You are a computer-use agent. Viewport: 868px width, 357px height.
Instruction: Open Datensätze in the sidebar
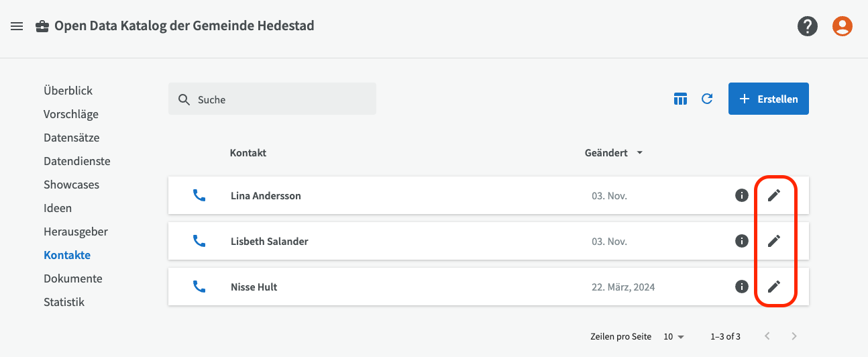click(71, 138)
